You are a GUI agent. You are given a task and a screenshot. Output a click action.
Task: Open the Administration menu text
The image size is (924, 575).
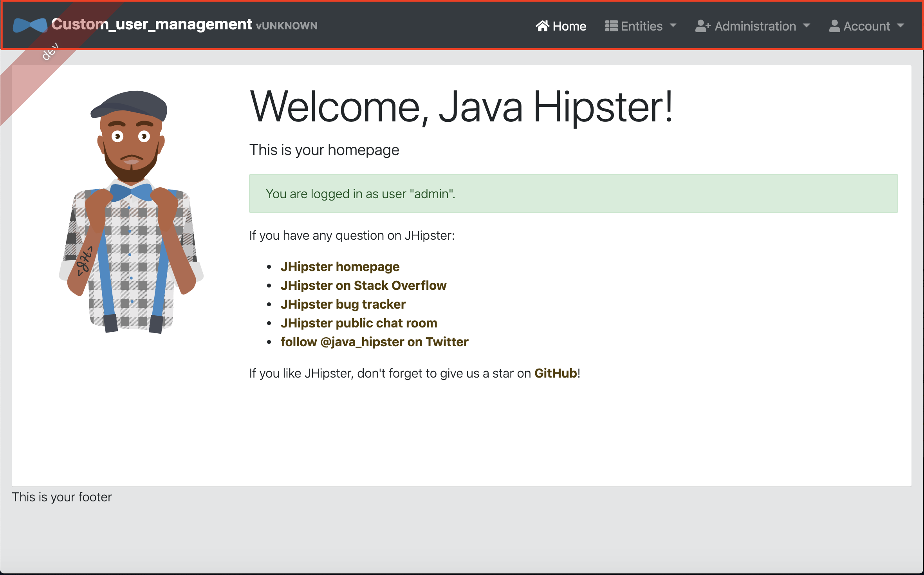tap(755, 26)
